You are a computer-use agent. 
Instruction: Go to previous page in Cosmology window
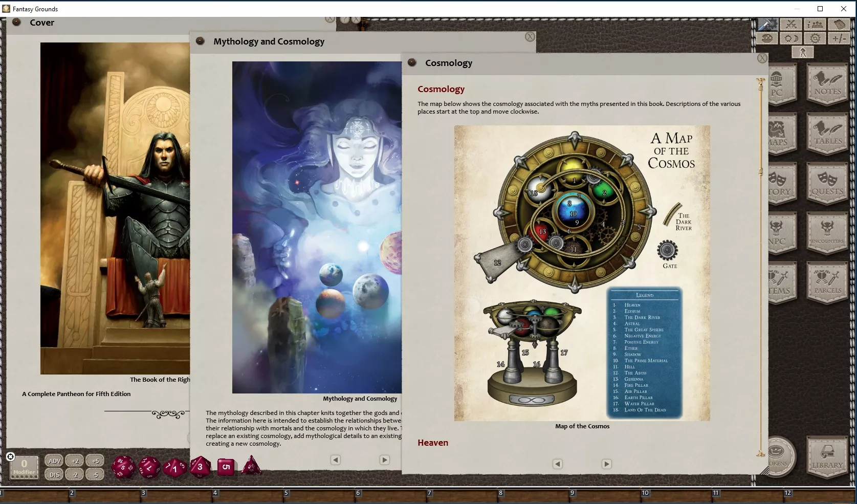[x=558, y=464]
